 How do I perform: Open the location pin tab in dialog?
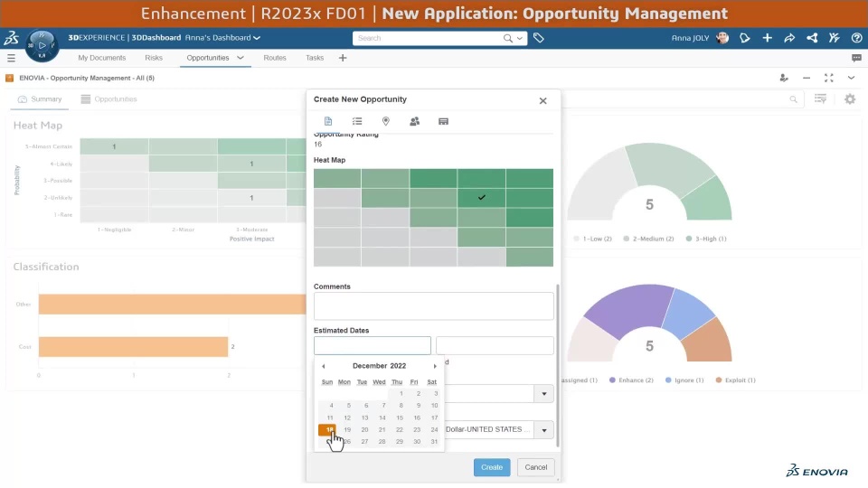click(386, 121)
